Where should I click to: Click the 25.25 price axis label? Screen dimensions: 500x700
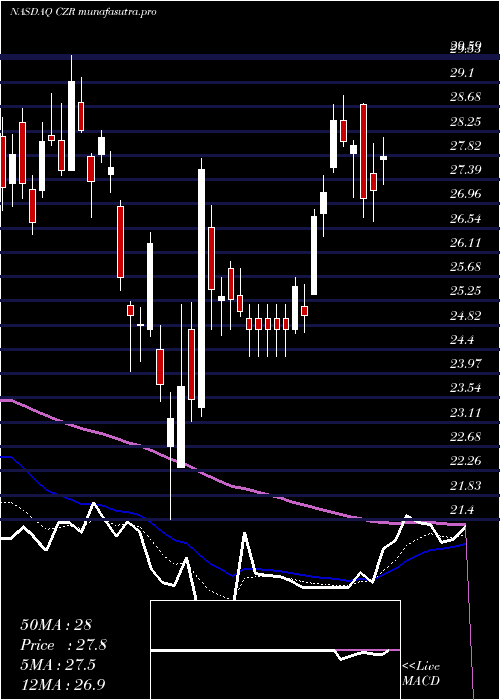click(466, 291)
